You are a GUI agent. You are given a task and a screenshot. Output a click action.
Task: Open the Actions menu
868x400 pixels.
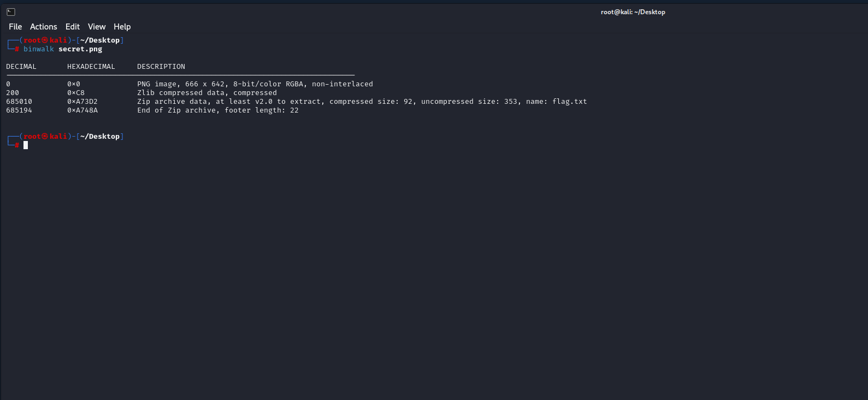44,27
